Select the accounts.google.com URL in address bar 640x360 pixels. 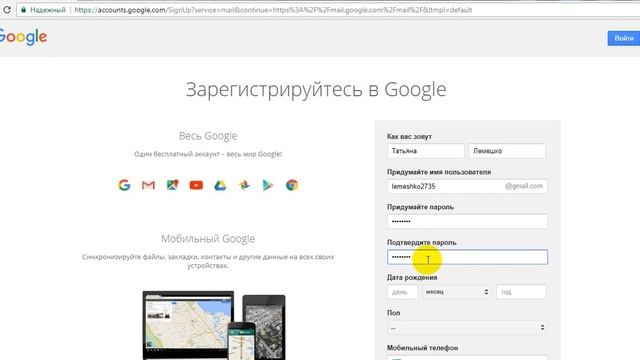pos(273,10)
